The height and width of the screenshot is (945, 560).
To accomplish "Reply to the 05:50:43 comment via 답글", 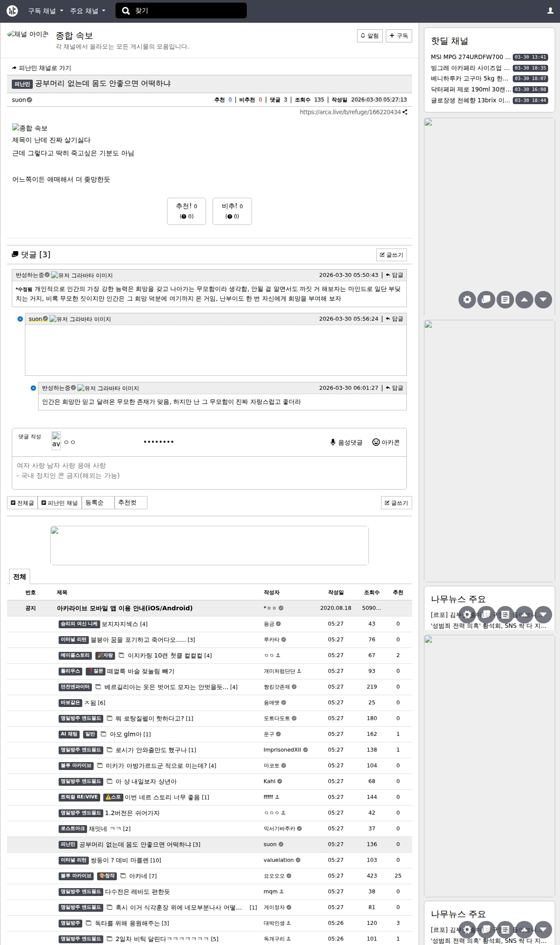I will (x=395, y=275).
